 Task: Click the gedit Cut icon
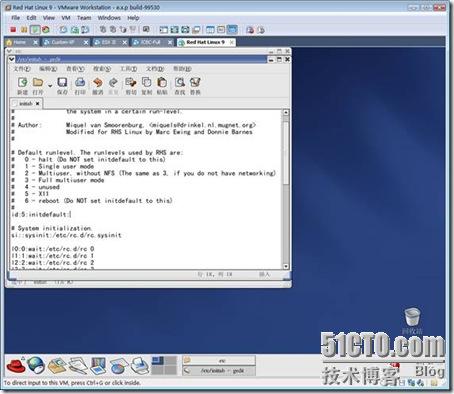[x=131, y=82]
